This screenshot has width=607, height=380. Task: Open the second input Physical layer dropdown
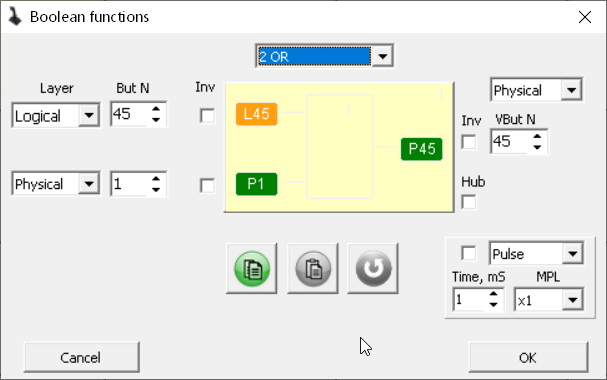coord(89,183)
